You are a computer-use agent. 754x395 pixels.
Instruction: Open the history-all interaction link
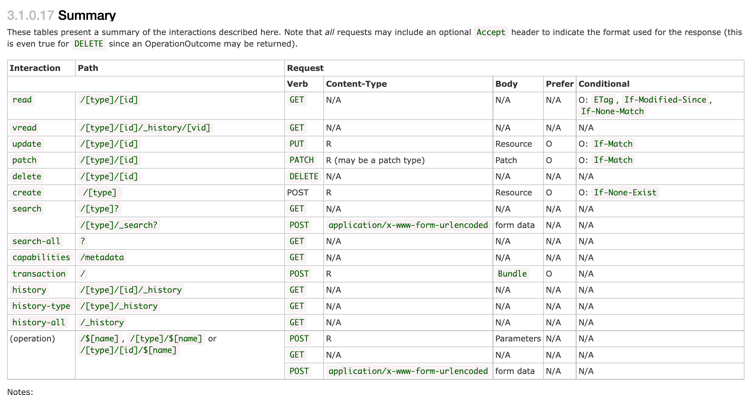coord(38,322)
